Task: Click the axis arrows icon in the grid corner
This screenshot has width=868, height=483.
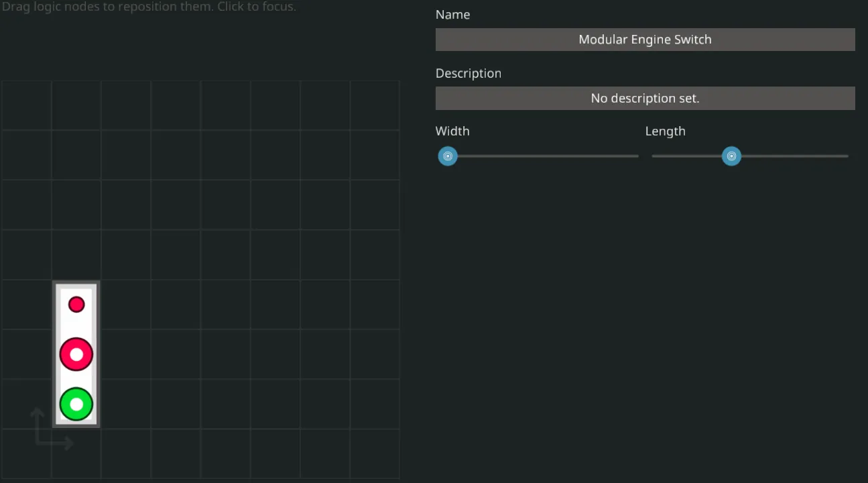Action: [50, 429]
